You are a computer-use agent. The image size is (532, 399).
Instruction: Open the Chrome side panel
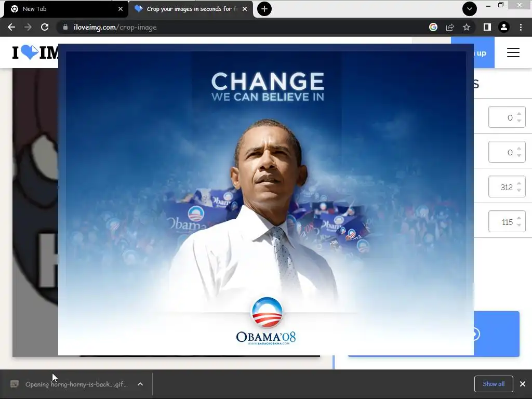(x=487, y=27)
